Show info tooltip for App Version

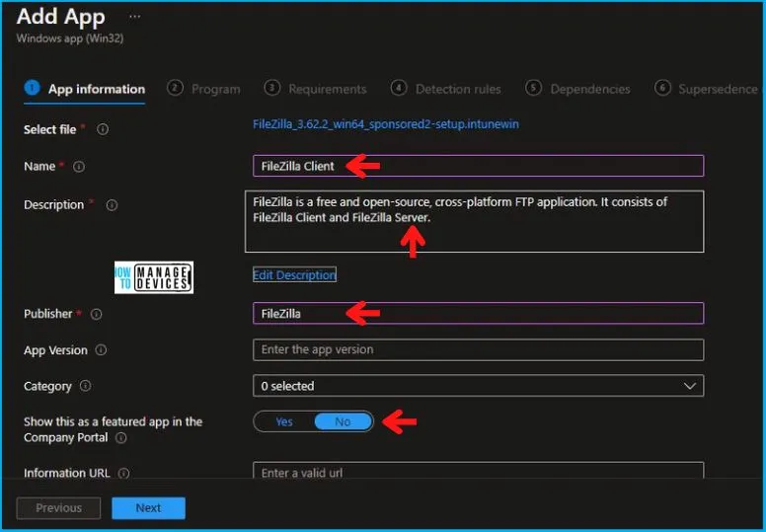coord(101,350)
